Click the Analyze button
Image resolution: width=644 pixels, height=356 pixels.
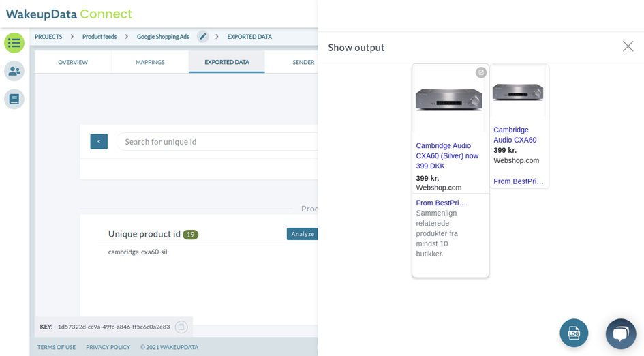[303, 234]
